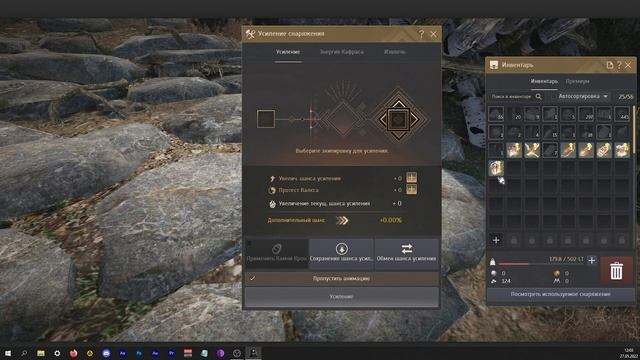Open the Windows Start menu
Screen dimensions: 640x360
pos(8,353)
